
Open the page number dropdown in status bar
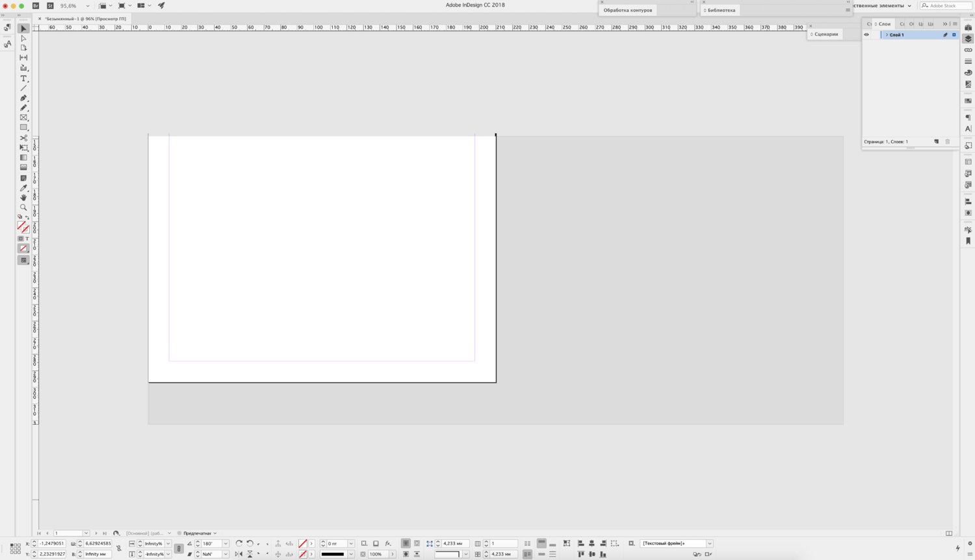(x=86, y=533)
